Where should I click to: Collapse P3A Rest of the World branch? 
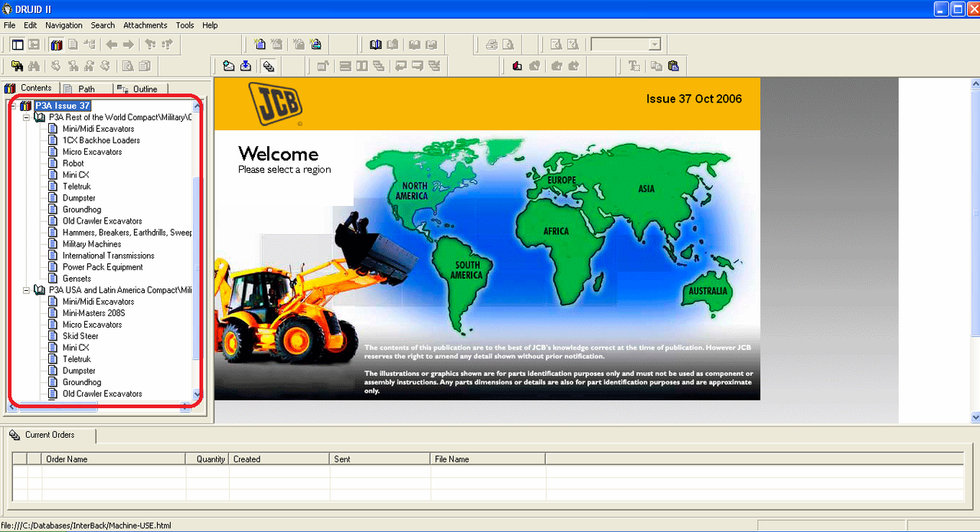[27, 117]
